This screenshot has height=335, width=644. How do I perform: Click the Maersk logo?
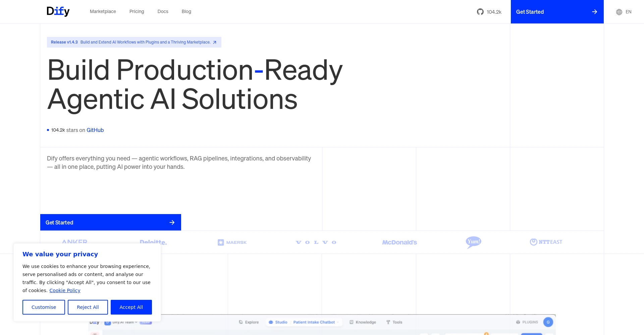(232, 242)
